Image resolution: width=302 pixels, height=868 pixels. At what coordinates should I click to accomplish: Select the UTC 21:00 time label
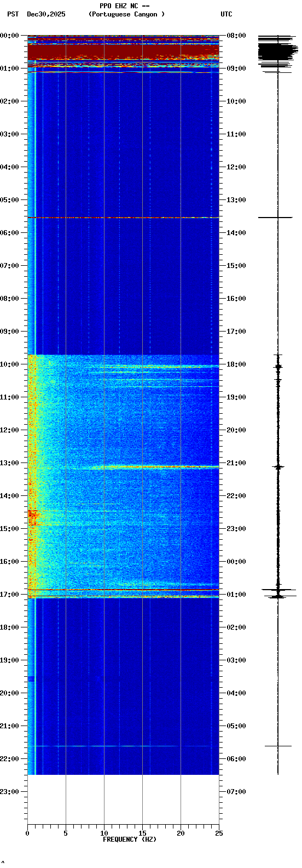tap(236, 463)
